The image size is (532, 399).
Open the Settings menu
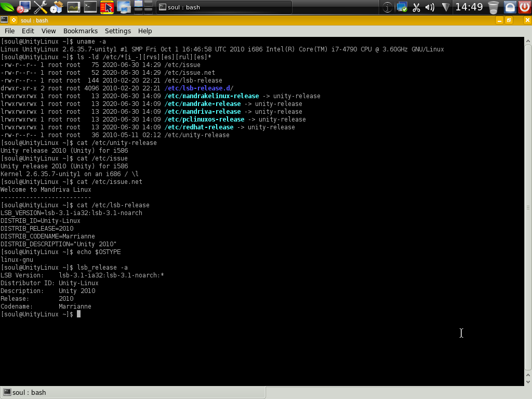[118, 31]
